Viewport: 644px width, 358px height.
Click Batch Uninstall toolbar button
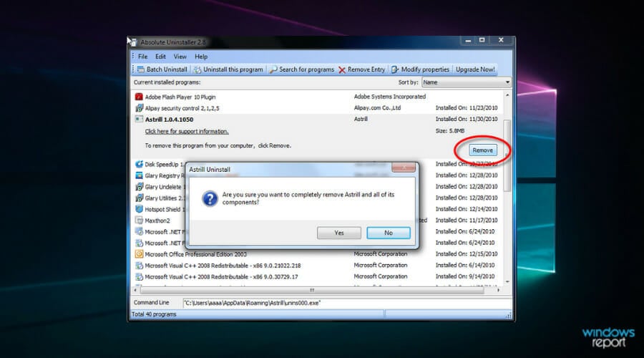(x=162, y=69)
